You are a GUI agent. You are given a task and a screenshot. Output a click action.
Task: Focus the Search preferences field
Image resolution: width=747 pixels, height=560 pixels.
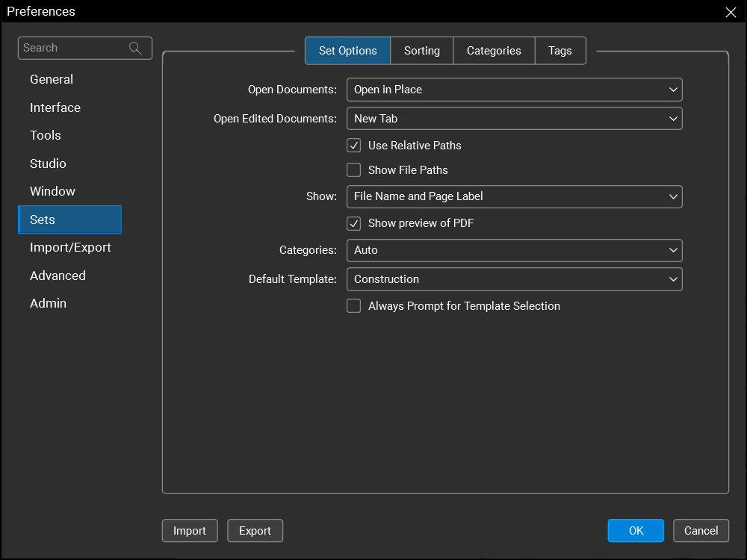(73, 48)
